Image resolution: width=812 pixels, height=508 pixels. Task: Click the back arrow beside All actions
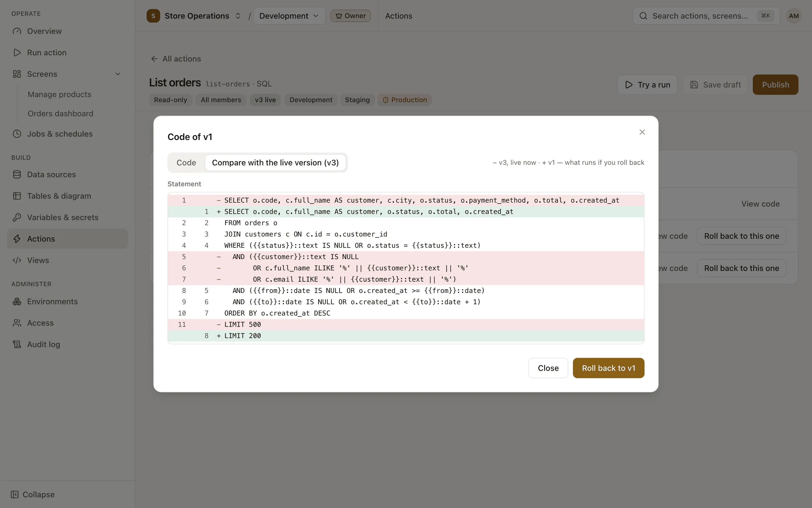(154, 59)
